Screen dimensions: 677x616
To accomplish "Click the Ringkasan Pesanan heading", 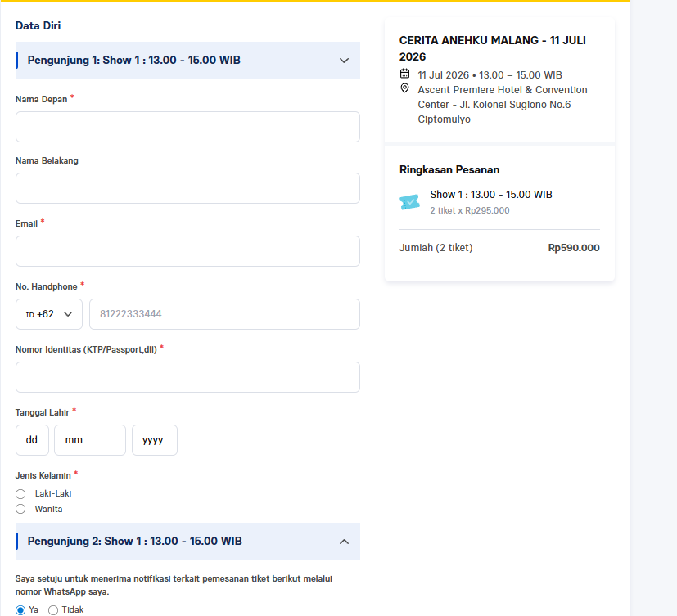I will pyautogui.click(x=449, y=169).
